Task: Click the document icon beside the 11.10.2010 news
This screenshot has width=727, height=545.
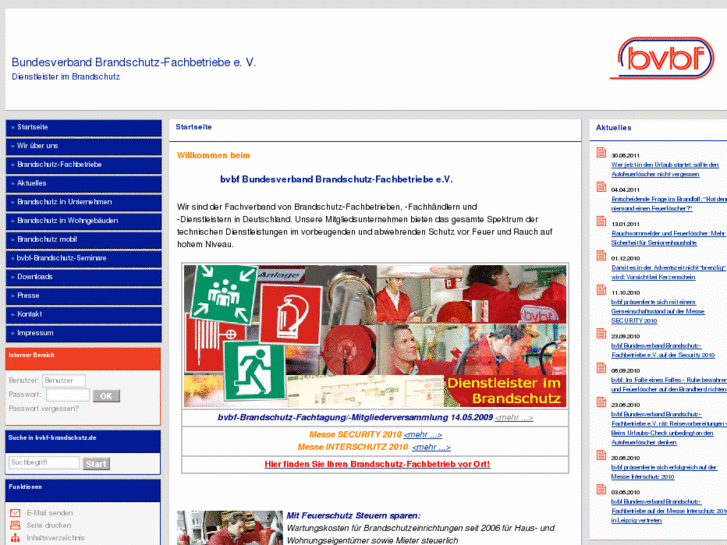Action: point(601,290)
